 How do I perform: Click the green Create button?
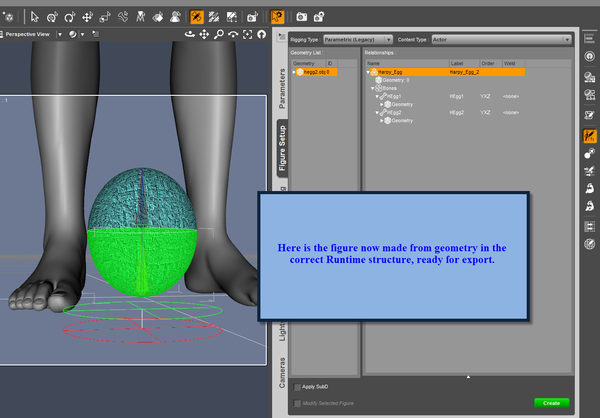coord(551,403)
